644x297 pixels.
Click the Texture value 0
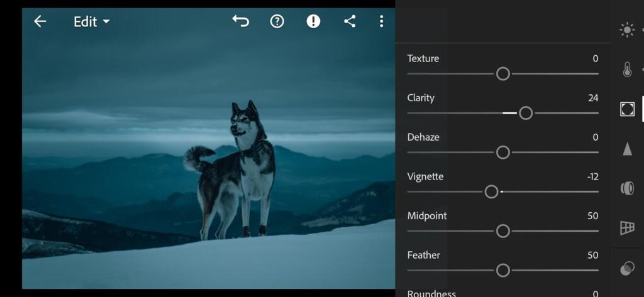596,58
